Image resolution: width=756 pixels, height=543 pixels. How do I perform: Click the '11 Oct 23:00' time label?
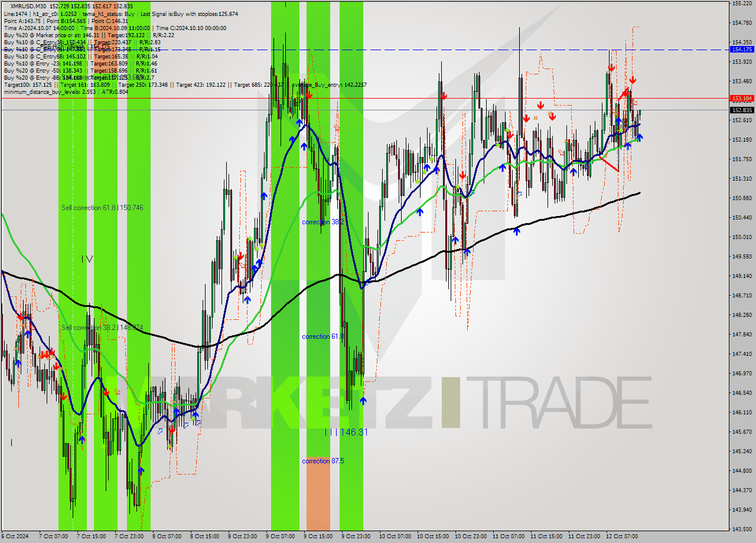pyautogui.click(x=584, y=537)
